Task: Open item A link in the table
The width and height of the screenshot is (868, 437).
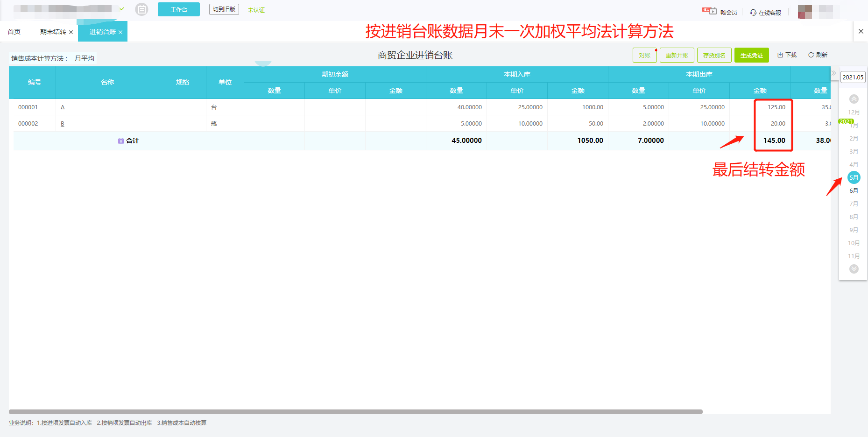Action: [63, 107]
